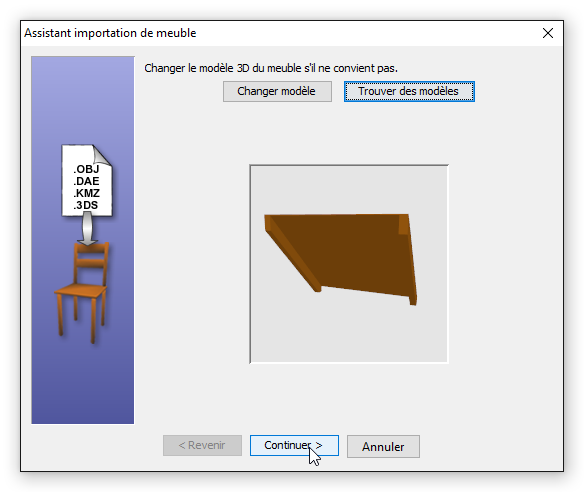
Task: Click the Changer modèle button
Action: click(277, 91)
